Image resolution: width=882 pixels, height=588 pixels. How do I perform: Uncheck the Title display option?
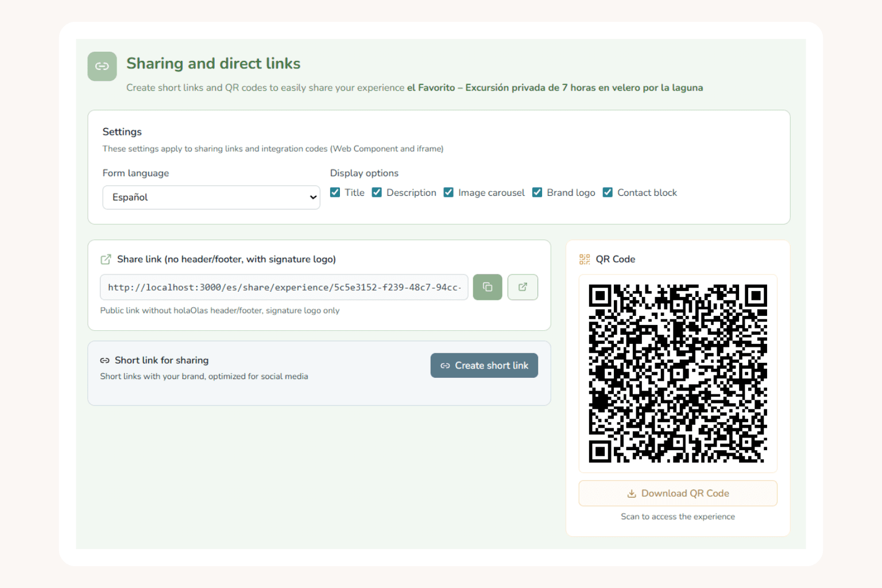(335, 192)
